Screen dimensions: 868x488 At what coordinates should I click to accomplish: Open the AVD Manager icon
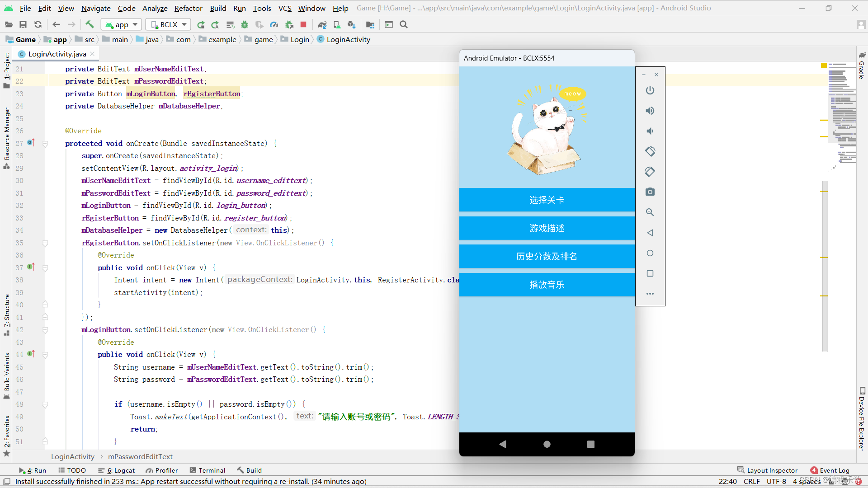(x=337, y=24)
